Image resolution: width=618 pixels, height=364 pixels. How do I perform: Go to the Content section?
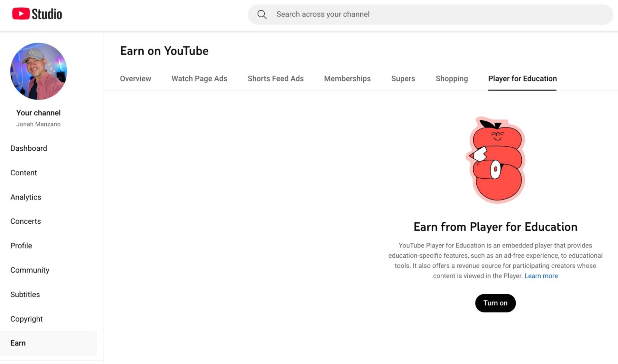coord(23,173)
